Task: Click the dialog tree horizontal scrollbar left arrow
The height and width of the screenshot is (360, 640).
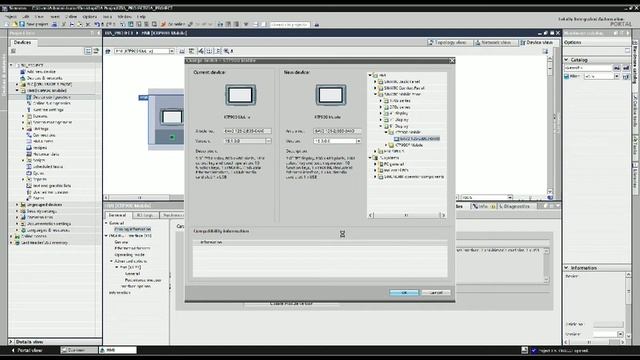Action: (371, 215)
